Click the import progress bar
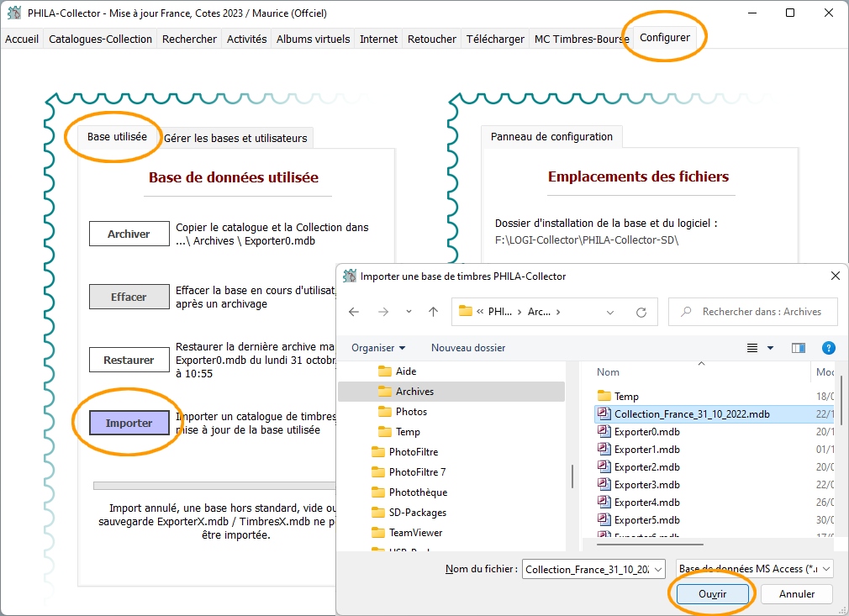 tap(214, 486)
